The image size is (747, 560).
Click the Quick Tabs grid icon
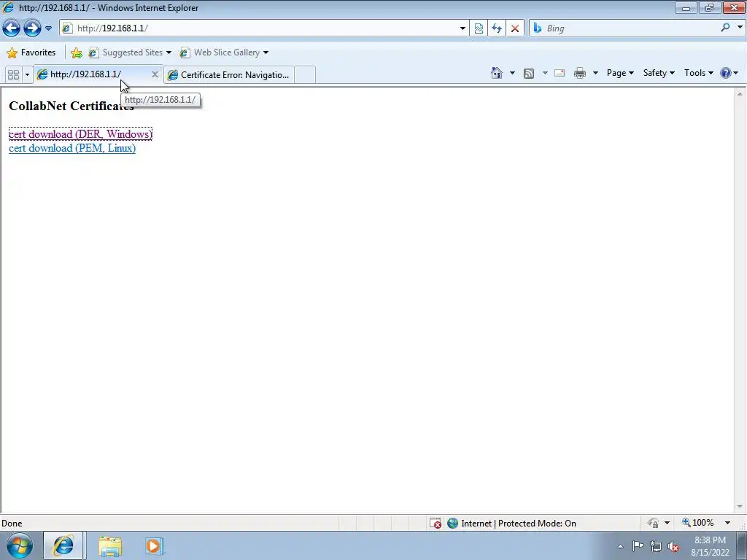[13, 75]
